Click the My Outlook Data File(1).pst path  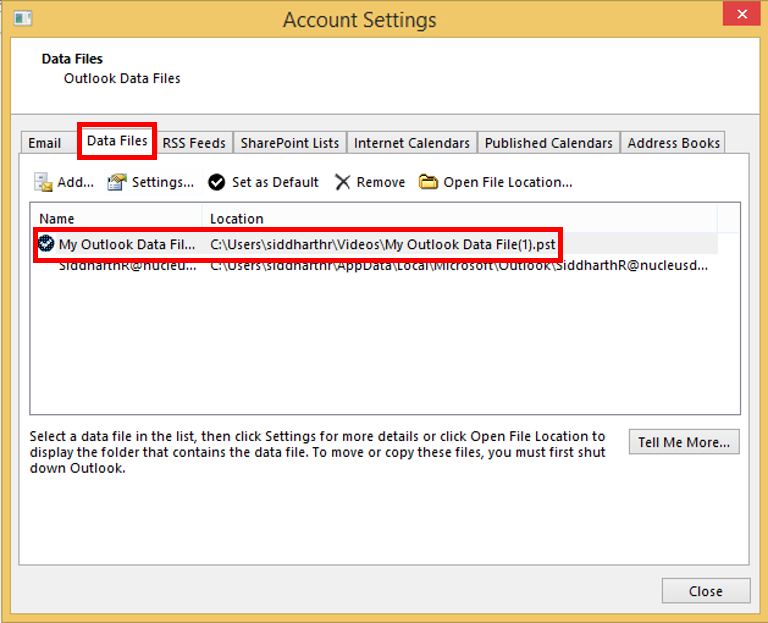click(x=383, y=244)
